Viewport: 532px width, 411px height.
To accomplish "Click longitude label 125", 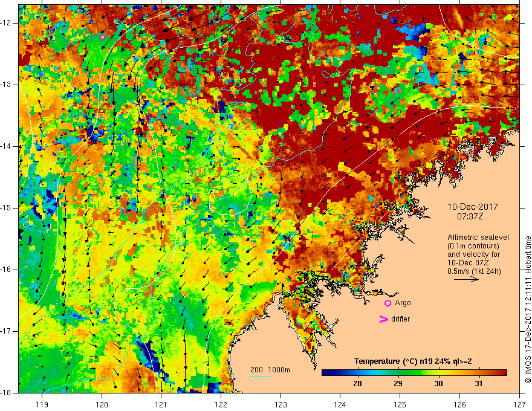I will (400, 404).
